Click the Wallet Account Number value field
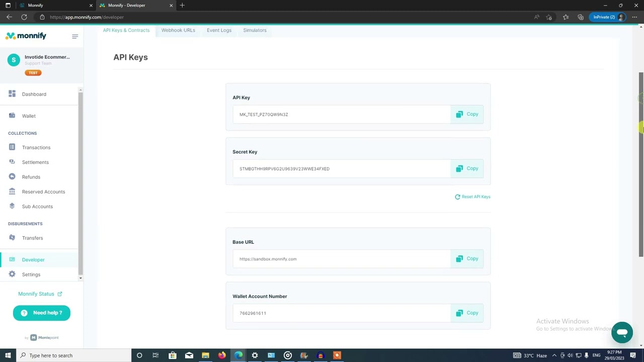The width and height of the screenshot is (644, 362). [341, 313]
